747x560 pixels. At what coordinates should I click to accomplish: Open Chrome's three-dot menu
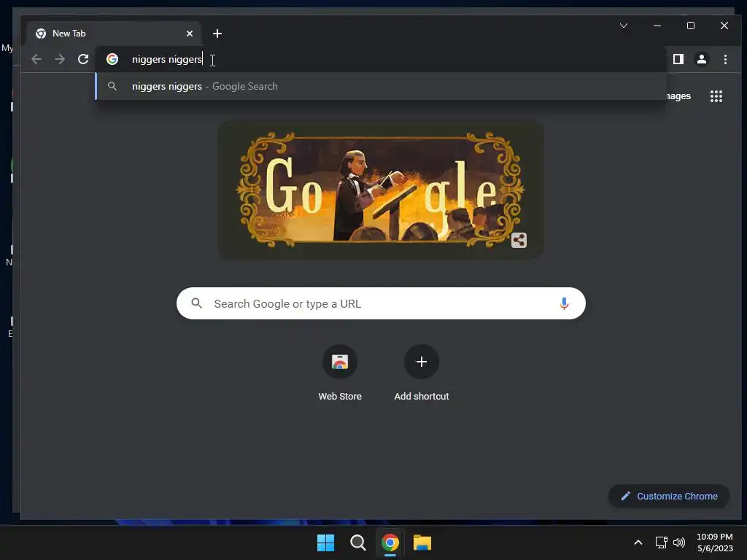point(725,59)
